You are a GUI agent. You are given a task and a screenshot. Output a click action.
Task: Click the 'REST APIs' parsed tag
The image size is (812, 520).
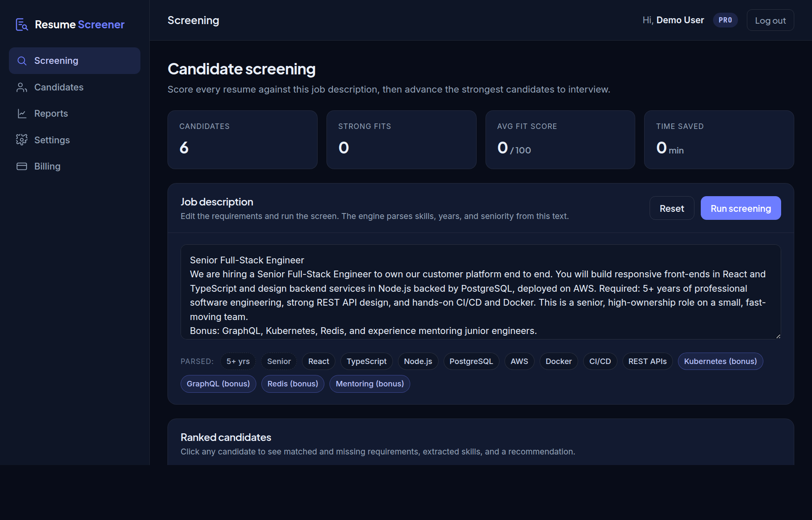click(x=647, y=361)
